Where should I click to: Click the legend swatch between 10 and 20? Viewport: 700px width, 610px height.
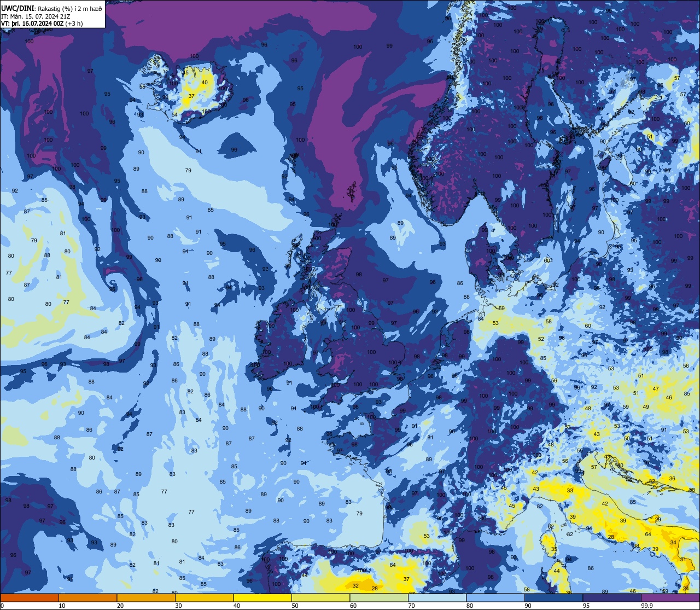tap(87, 598)
